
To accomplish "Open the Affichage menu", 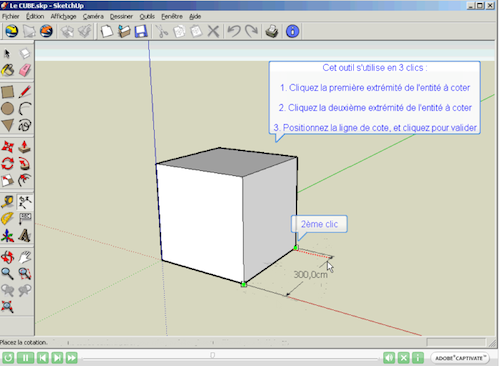I will click(x=63, y=16).
